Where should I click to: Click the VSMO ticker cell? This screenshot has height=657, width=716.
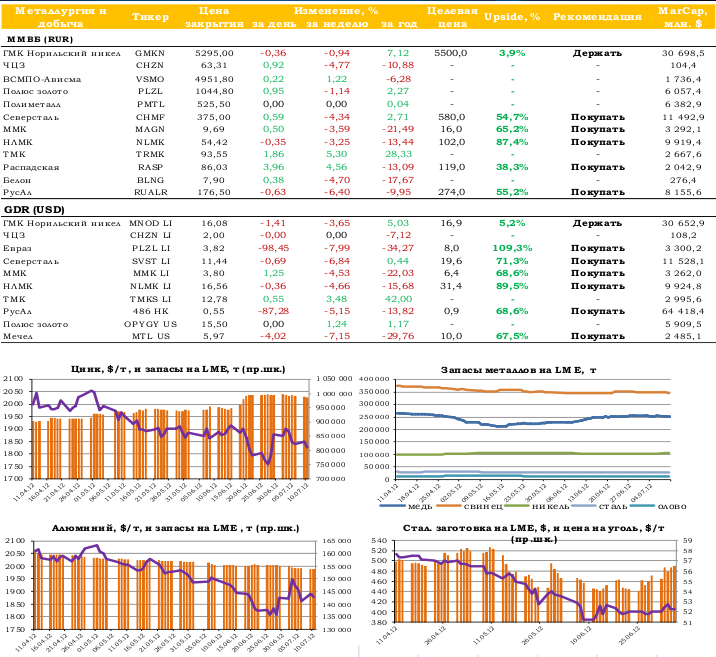pos(150,79)
